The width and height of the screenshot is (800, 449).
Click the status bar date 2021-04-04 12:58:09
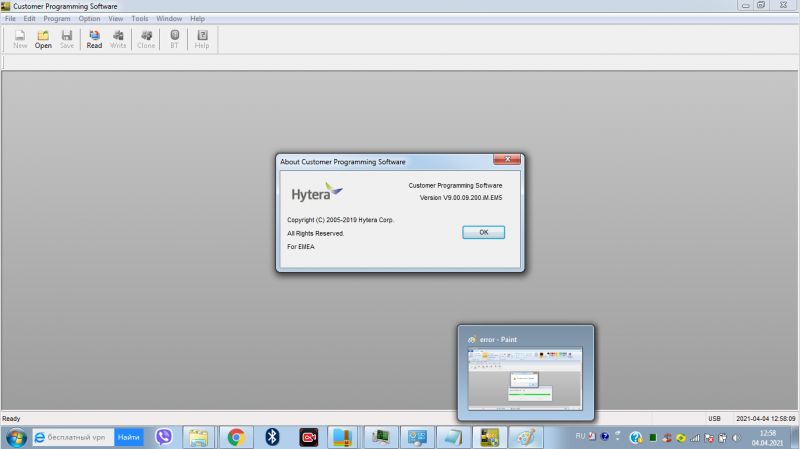point(765,418)
